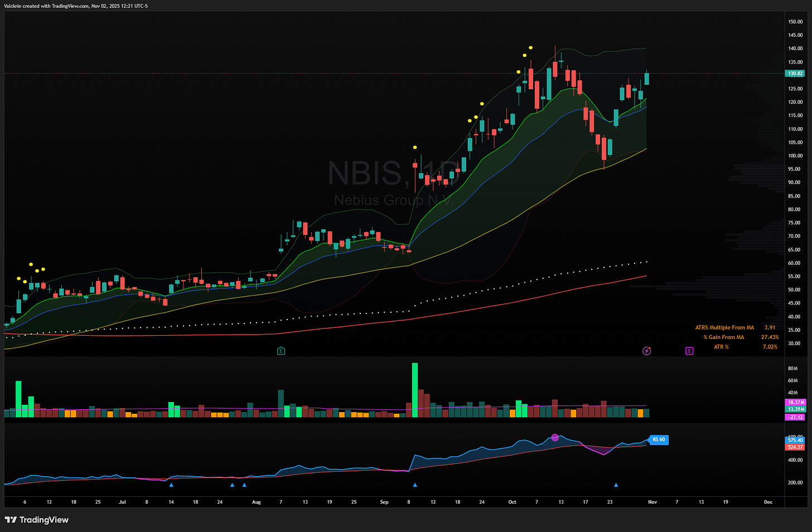Click the blue RS 60 label
The height and width of the screenshot is (532, 812).
[x=659, y=439]
